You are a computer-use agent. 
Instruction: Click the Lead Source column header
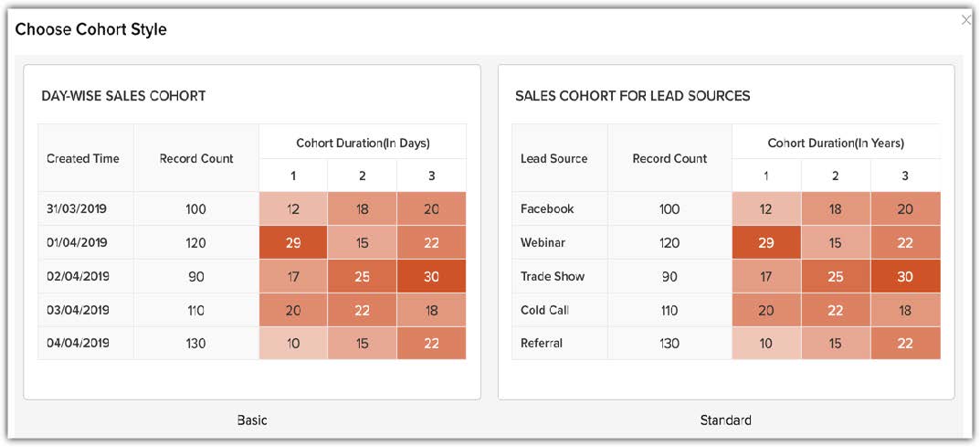pyautogui.click(x=553, y=158)
